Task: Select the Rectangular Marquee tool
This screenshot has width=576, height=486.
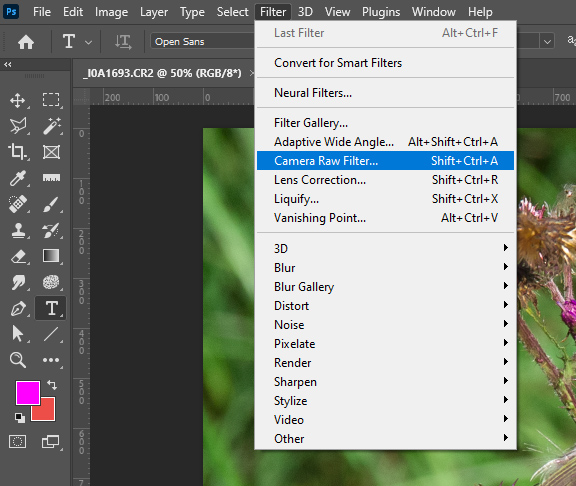Action: point(51,100)
